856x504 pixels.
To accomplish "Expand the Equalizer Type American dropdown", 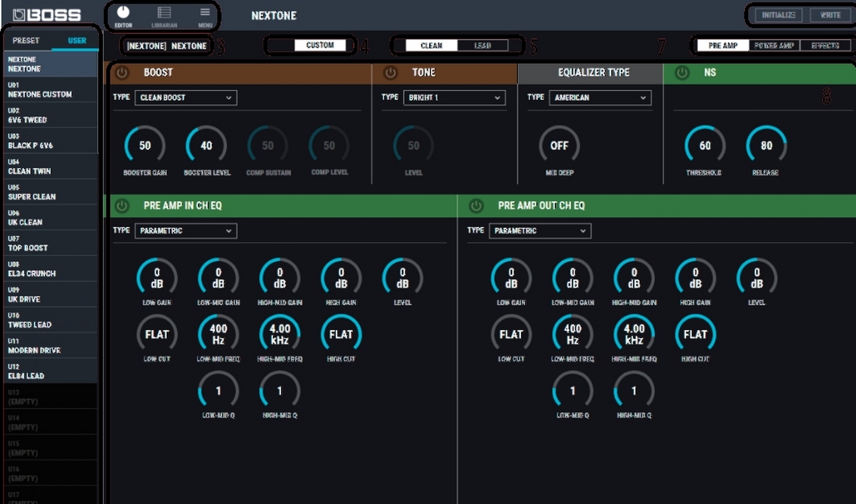I will tap(600, 98).
